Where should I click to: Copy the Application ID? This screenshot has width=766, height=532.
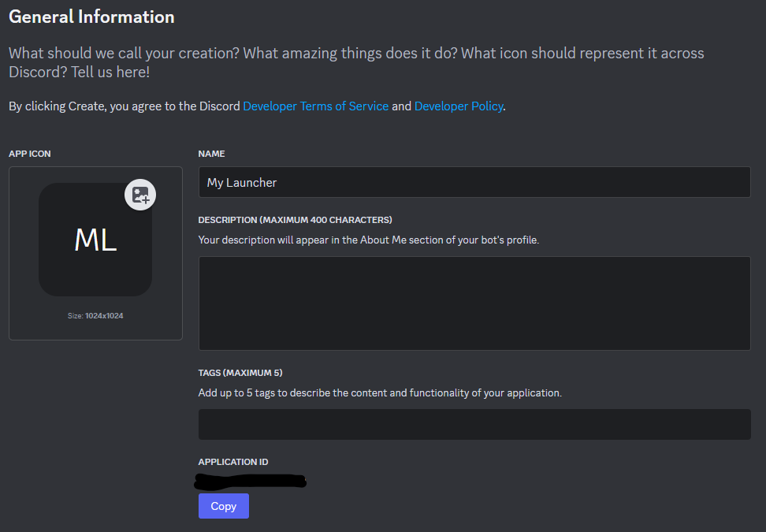pyautogui.click(x=224, y=506)
